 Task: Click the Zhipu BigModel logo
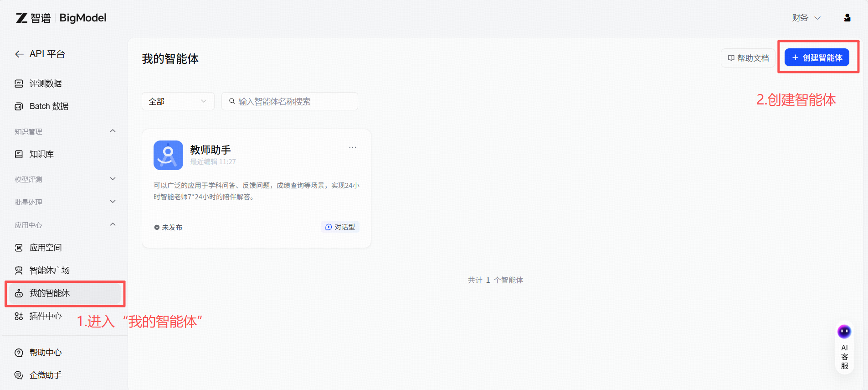tap(61, 18)
